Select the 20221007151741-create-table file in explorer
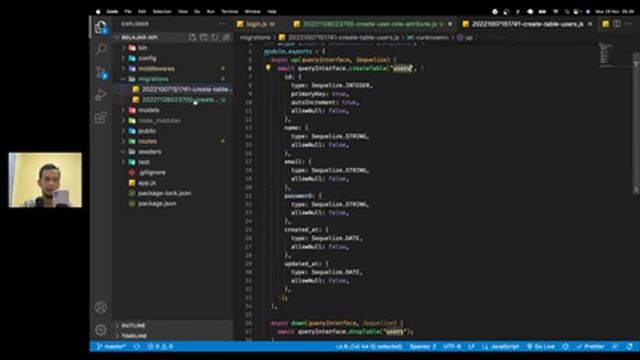This screenshot has width=640, height=360. point(173,89)
